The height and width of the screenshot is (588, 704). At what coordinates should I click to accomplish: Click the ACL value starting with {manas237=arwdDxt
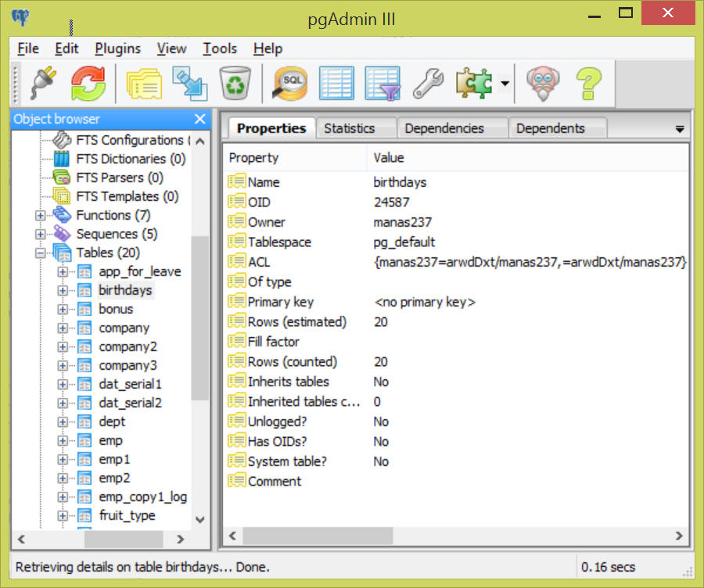[530, 262]
